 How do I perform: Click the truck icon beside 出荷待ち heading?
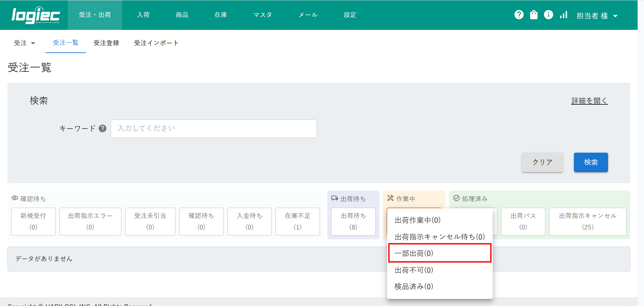pyautogui.click(x=334, y=198)
